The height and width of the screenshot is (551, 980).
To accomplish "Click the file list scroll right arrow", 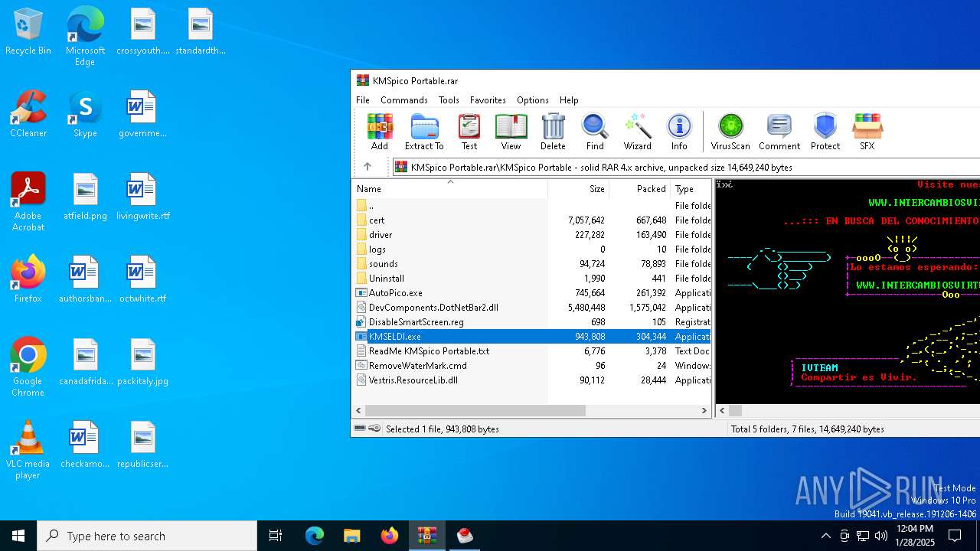I will click(x=704, y=411).
